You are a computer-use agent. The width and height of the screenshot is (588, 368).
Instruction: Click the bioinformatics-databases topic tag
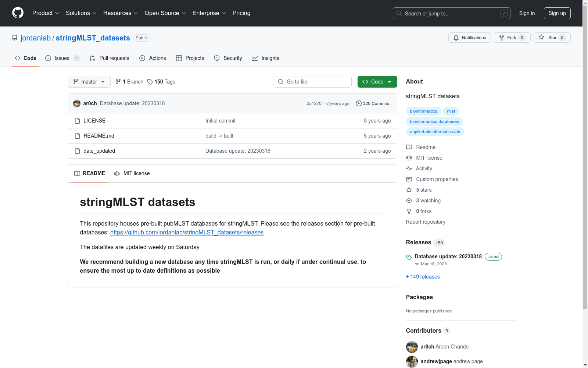[x=434, y=121]
